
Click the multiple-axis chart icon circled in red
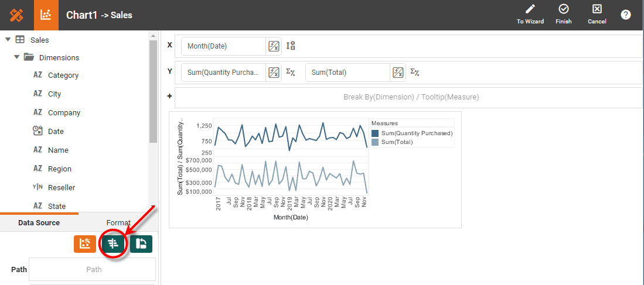(x=113, y=244)
